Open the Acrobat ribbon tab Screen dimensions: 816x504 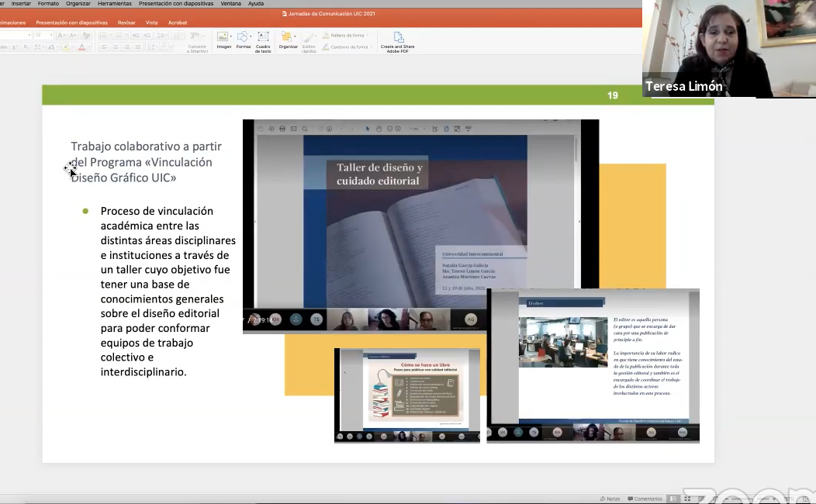point(178,22)
